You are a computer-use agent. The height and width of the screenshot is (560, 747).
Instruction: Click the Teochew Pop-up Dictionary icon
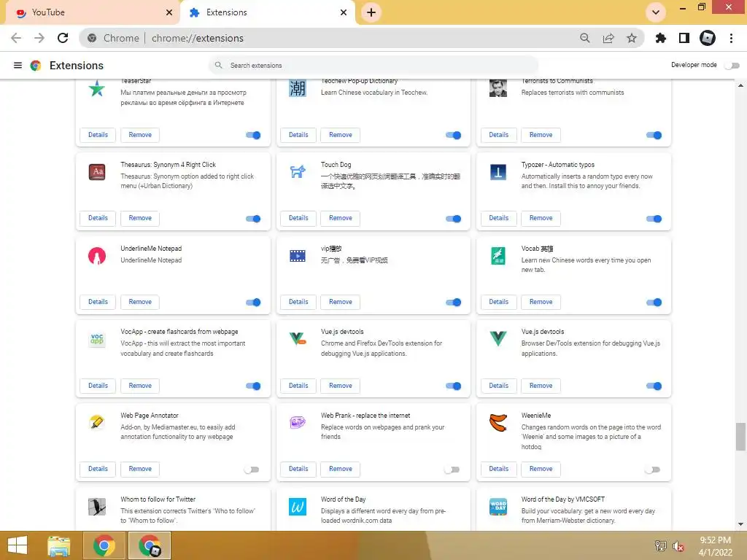[298, 88]
